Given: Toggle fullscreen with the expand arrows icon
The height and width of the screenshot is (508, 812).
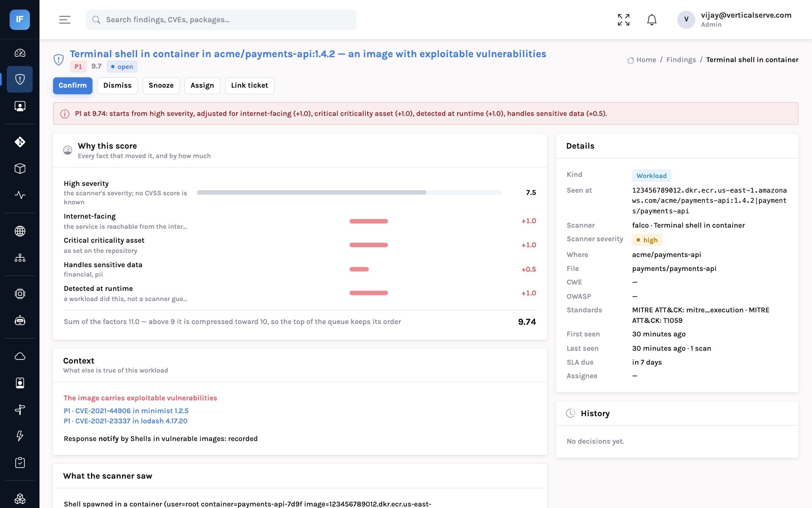Looking at the screenshot, I should pyautogui.click(x=624, y=20).
